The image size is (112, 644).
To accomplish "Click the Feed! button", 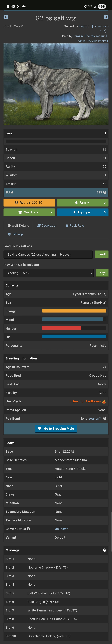I will tap(101, 254).
